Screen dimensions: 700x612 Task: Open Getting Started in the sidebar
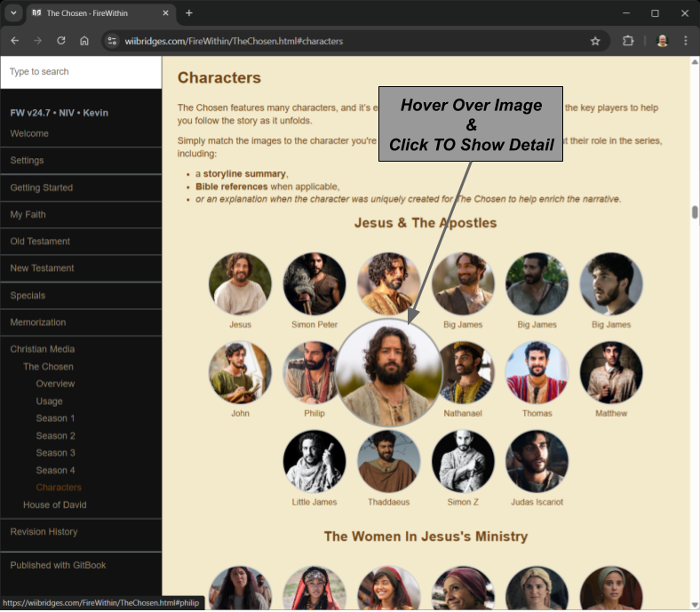42,188
